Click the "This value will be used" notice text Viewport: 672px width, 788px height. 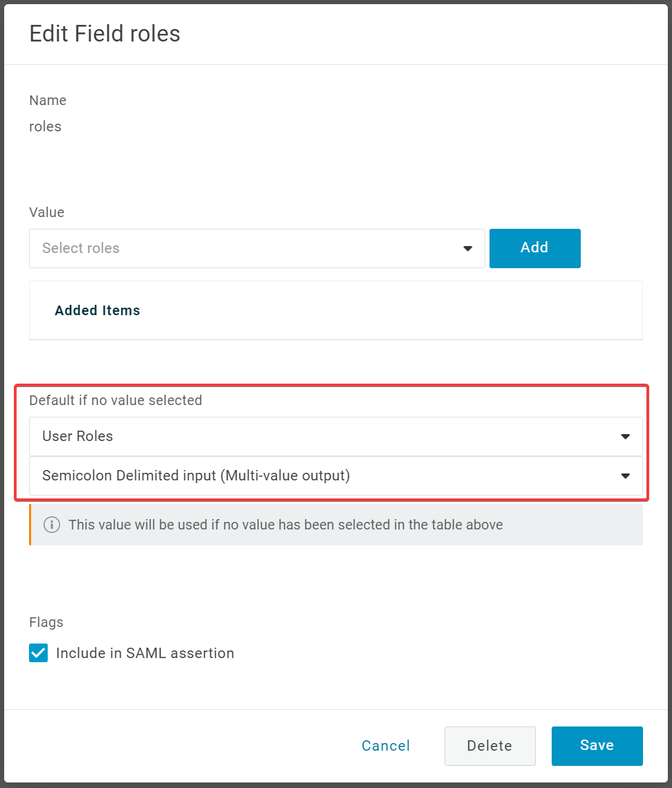click(286, 525)
